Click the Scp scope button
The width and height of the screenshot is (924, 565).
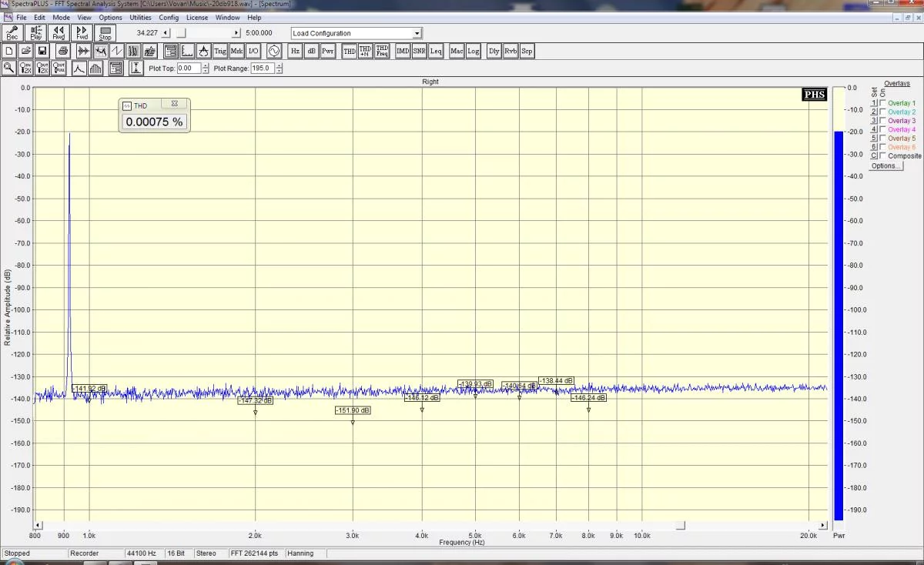527,51
